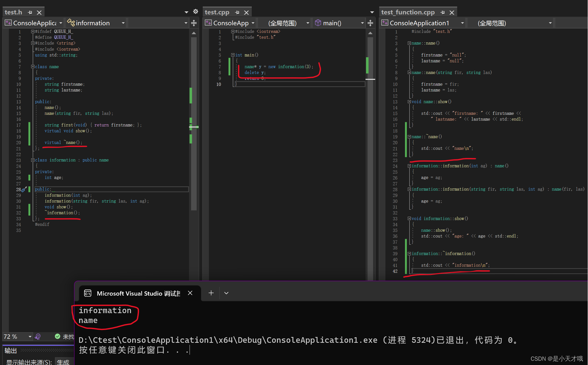The width and height of the screenshot is (588, 365).
Task: Open new terminal tab with plus icon
Action: tap(211, 293)
